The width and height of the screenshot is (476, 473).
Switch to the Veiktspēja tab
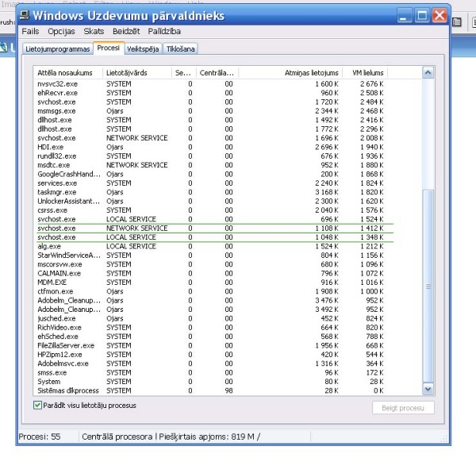pos(143,49)
